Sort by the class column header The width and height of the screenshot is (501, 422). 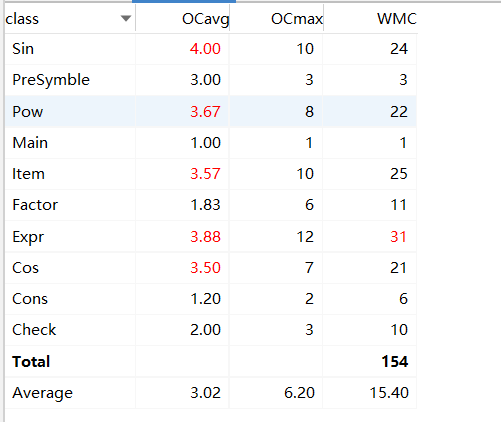[x=70, y=19]
